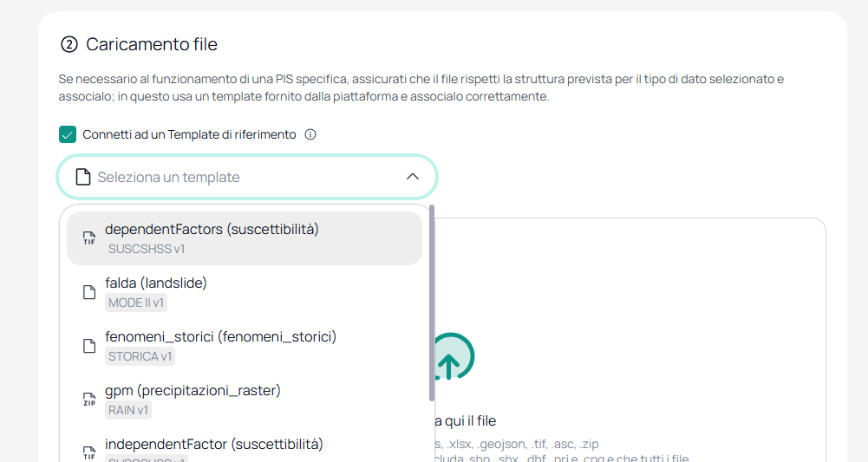The height and width of the screenshot is (462, 868).
Task: Click file icon next to fenomeni_storici
Action: [x=89, y=346]
